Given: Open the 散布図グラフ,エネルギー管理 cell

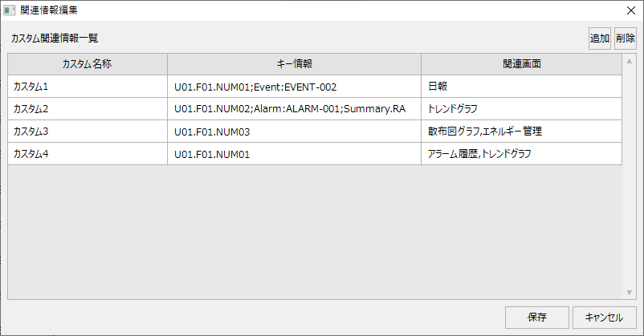Looking at the screenshot, I should [x=521, y=132].
